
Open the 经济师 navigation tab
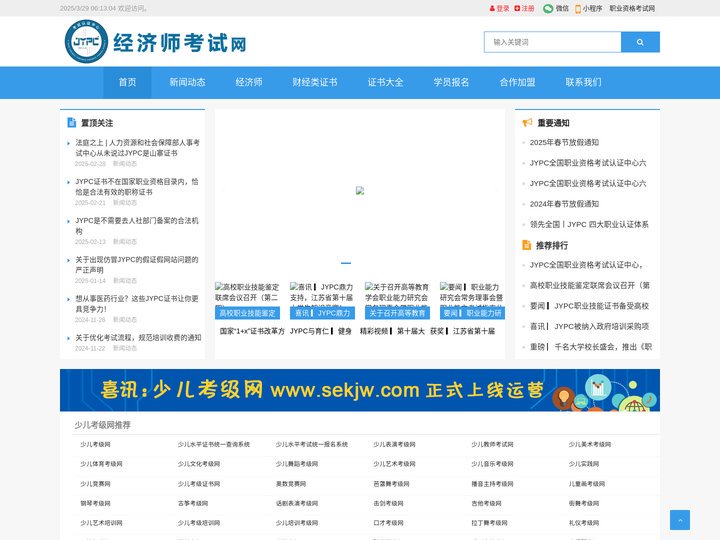point(249,82)
